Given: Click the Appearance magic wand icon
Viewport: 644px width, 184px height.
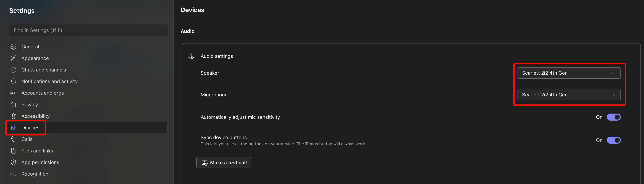Looking at the screenshot, I should click(13, 58).
